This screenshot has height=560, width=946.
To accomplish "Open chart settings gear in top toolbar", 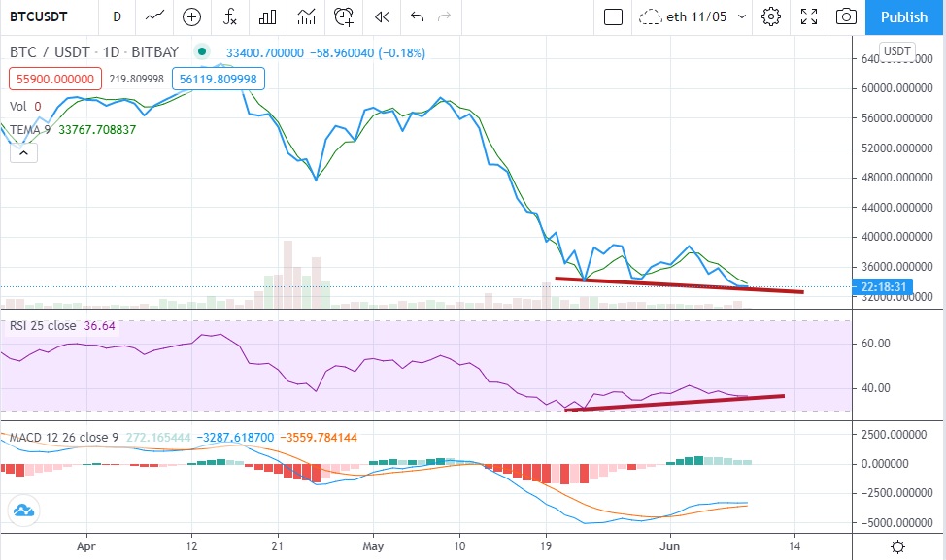I will point(771,16).
